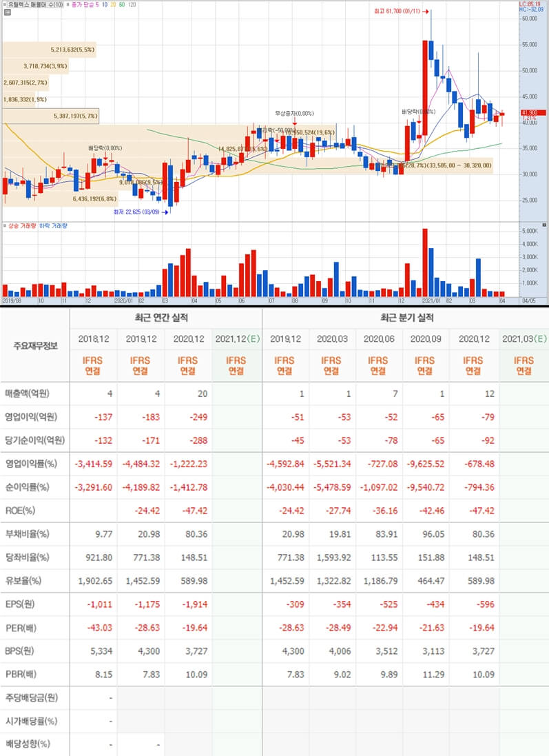The width and height of the screenshot is (549, 756).
Task: Click the HC:-32.09 indicator text
Action: tap(531, 9)
